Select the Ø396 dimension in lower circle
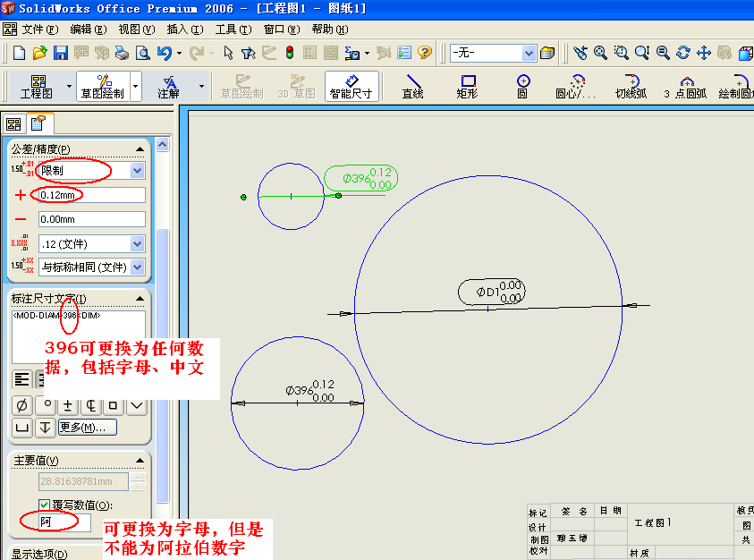This screenshot has height=560, width=754. click(x=309, y=391)
